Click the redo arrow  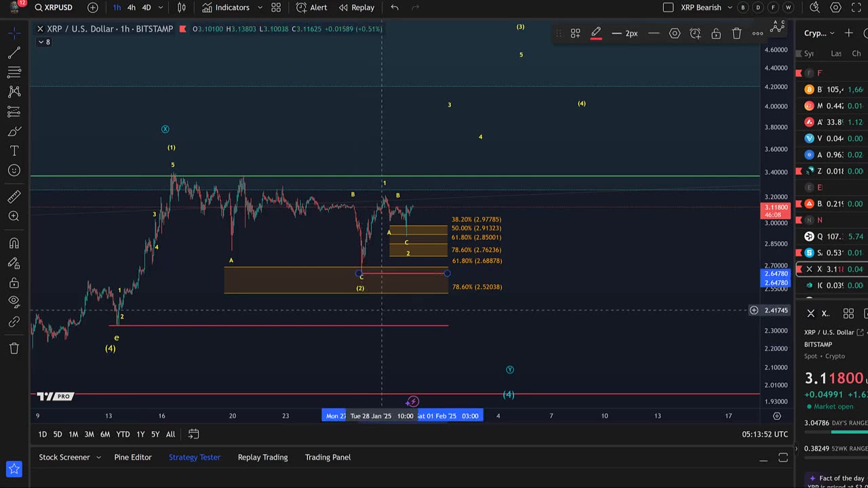click(x=415, y=7)
